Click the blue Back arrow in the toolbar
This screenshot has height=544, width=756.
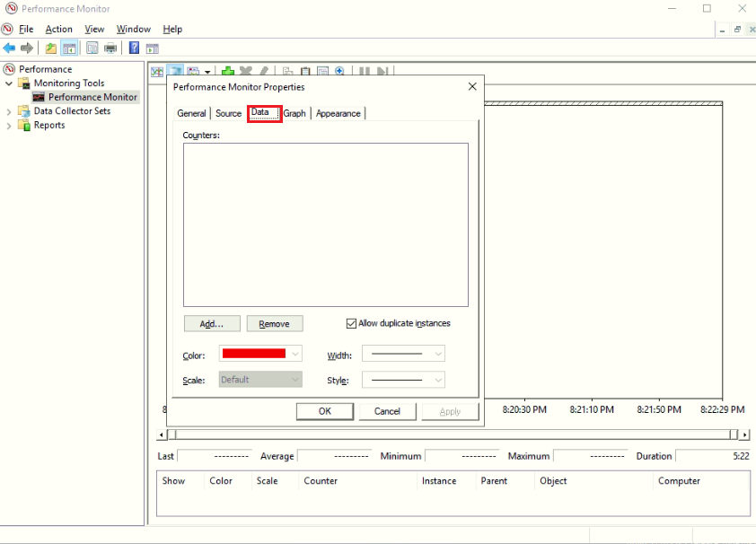point(9,48)
